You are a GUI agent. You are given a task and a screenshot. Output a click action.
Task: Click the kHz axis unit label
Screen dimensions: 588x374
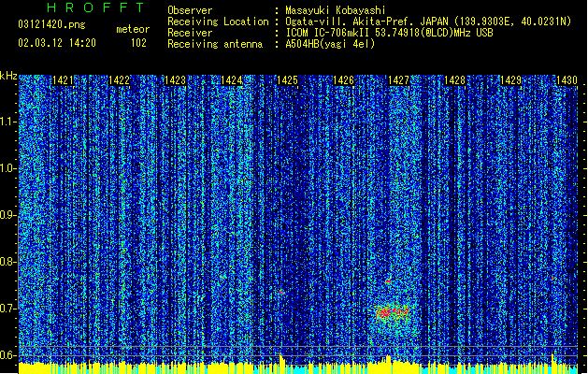(x=8, y=76)
